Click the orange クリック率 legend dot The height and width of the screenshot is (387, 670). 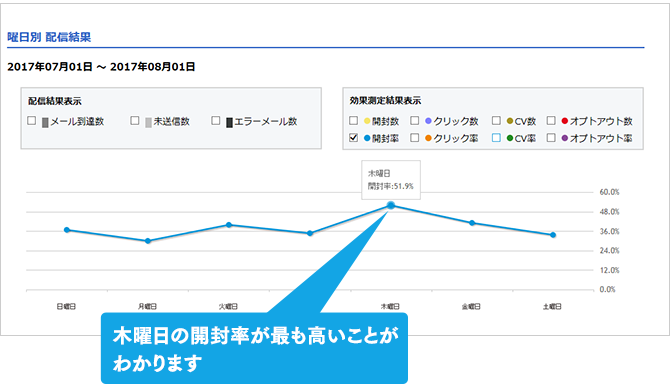pos(428,138)
